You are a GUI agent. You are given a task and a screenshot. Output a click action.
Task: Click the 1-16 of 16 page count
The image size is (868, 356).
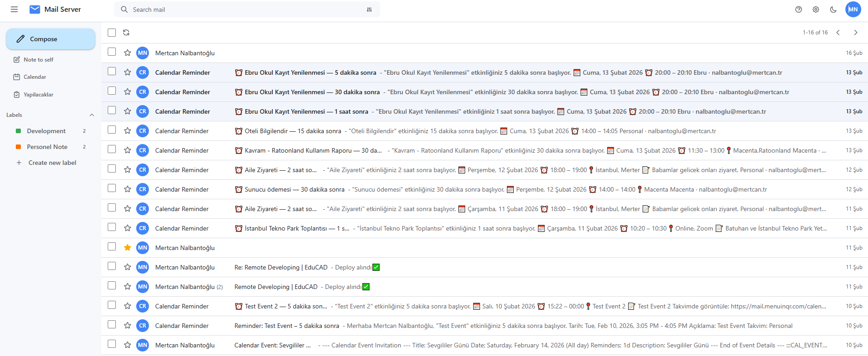click(x=815, y=33)
